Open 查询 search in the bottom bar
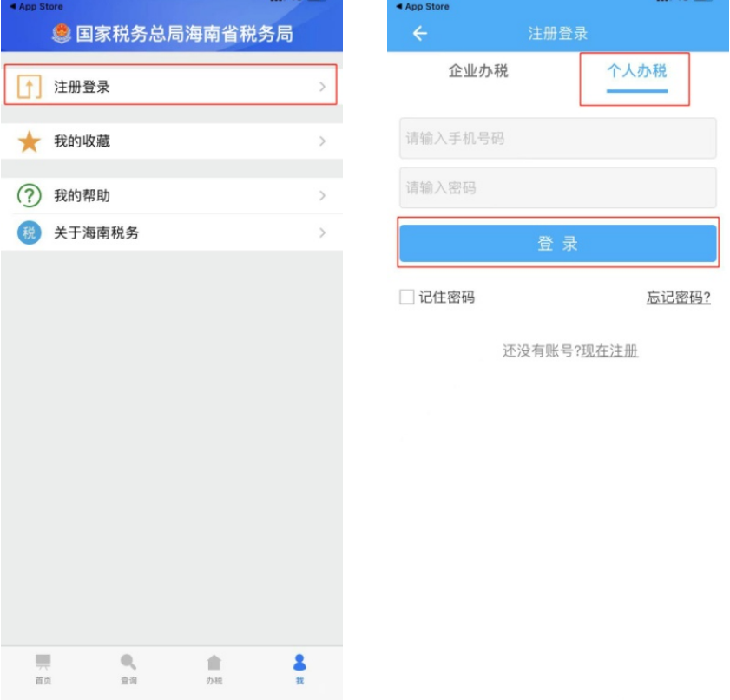This screenshot has height=700, width=730. tap(128, 669)
